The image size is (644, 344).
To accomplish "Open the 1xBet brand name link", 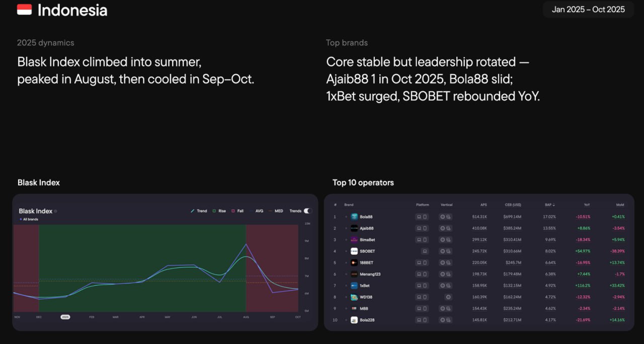I will (x=365, y=286).
